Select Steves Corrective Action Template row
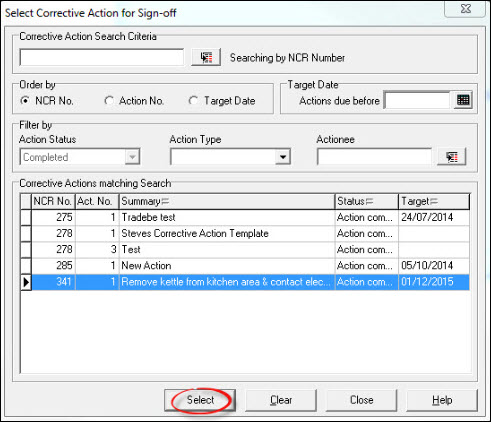Screen dimensions: 491x422 pos(245,233)
